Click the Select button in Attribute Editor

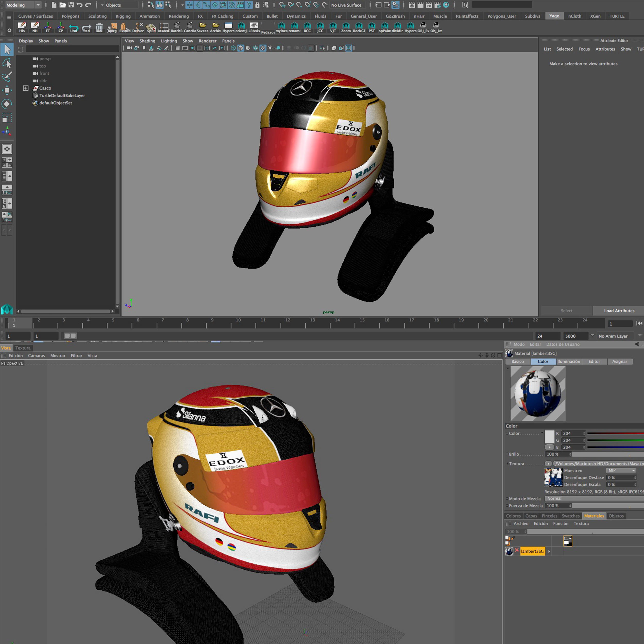pyautogui.click(x=566, y=311)
